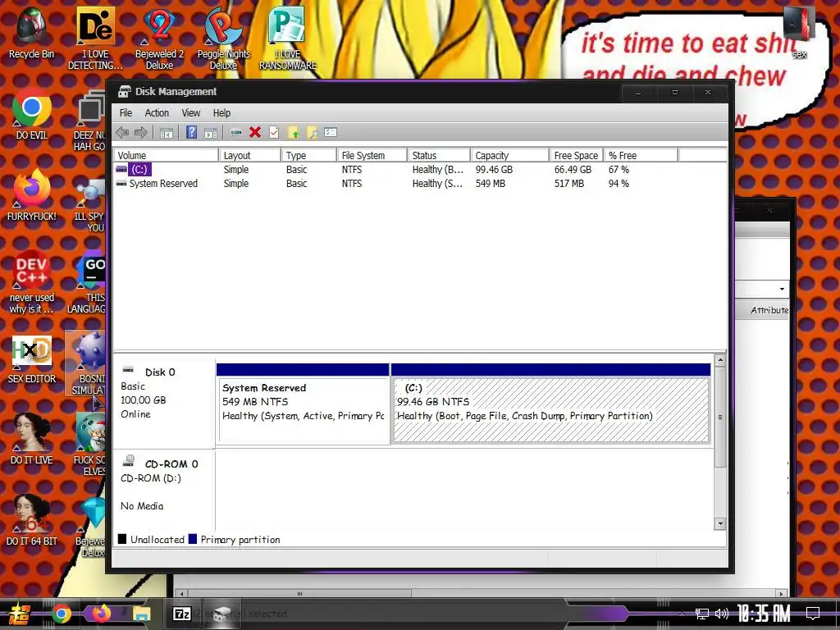Image resolution: width=840 pixels, height=630 pixels.
Task: Click the 549 MB capacity cell
Action: (x=491, y=183)
